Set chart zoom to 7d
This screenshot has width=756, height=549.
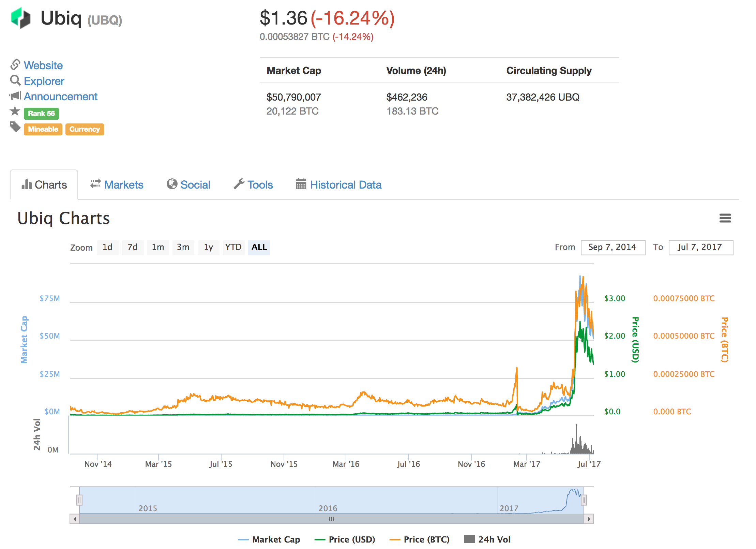(133, 247)
